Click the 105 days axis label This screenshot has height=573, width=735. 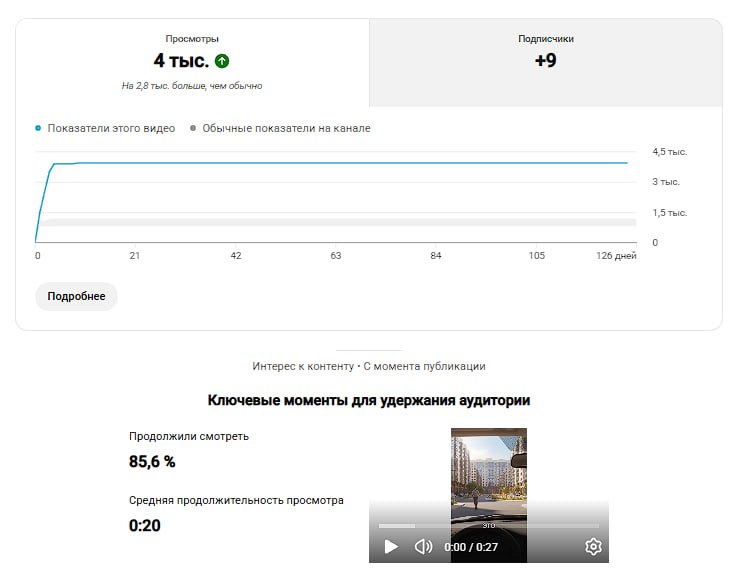click(x=537, y=256)
